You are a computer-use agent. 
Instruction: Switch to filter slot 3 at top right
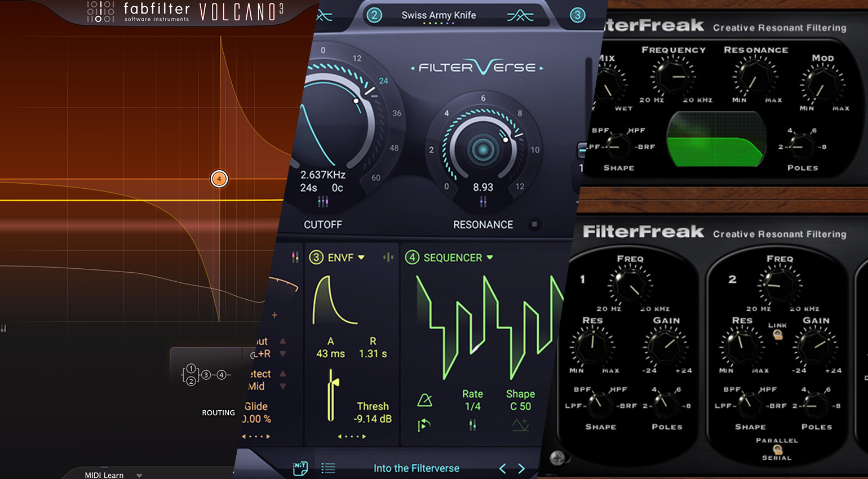pos(577,15)
